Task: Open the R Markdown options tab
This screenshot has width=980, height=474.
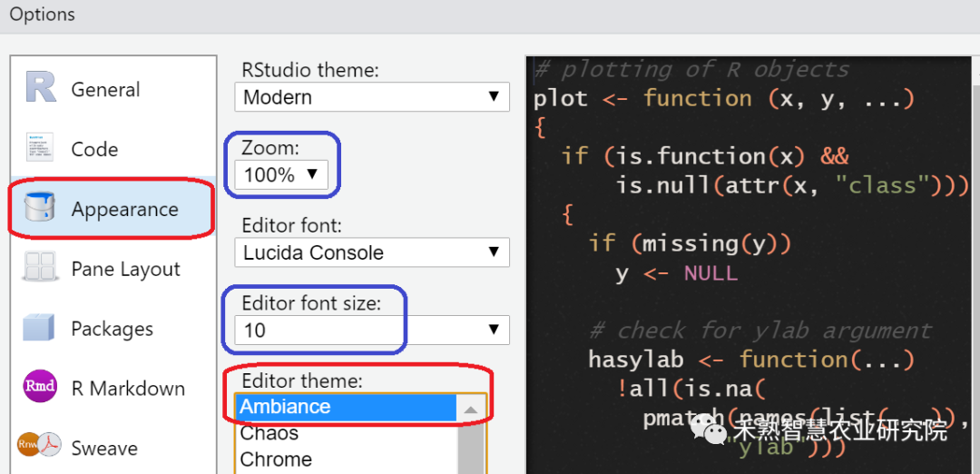Action: pos(128,389)
